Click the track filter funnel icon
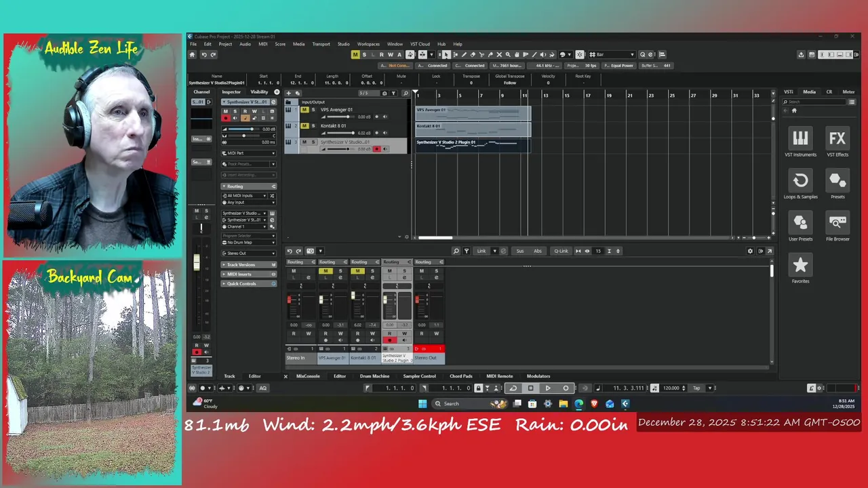 tap(393, 94)
